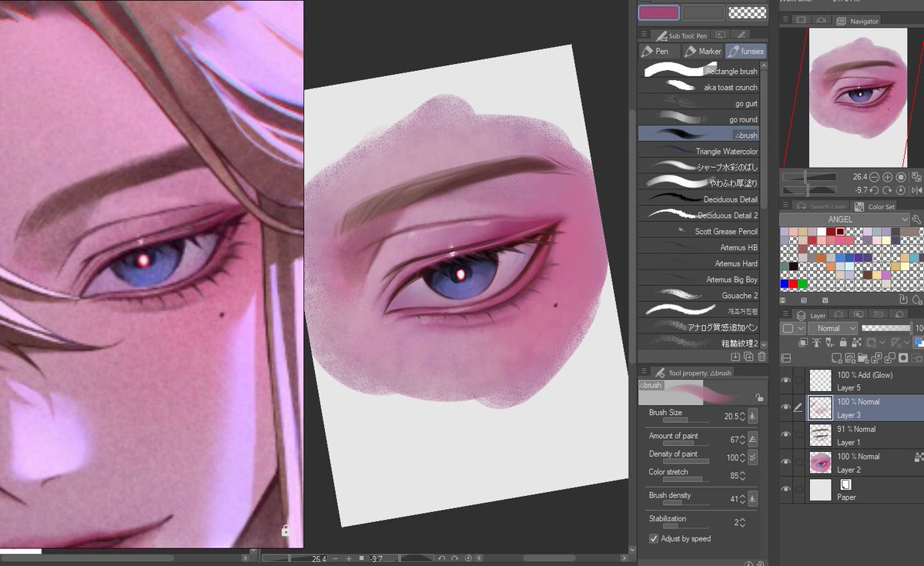The image size is (924, 566).
Task: Click the Navigator fit-to-screen icon
Action: pyautogui.click(x=915, y=176)
